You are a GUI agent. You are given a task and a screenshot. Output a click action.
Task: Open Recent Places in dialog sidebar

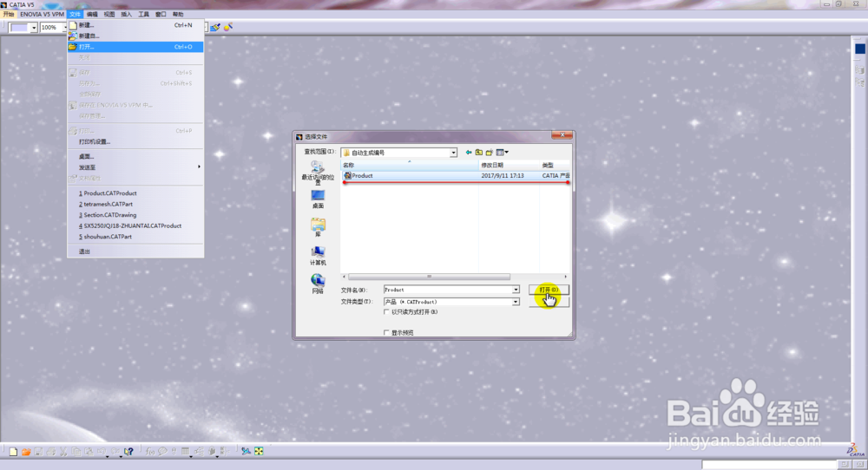[318, 173]
